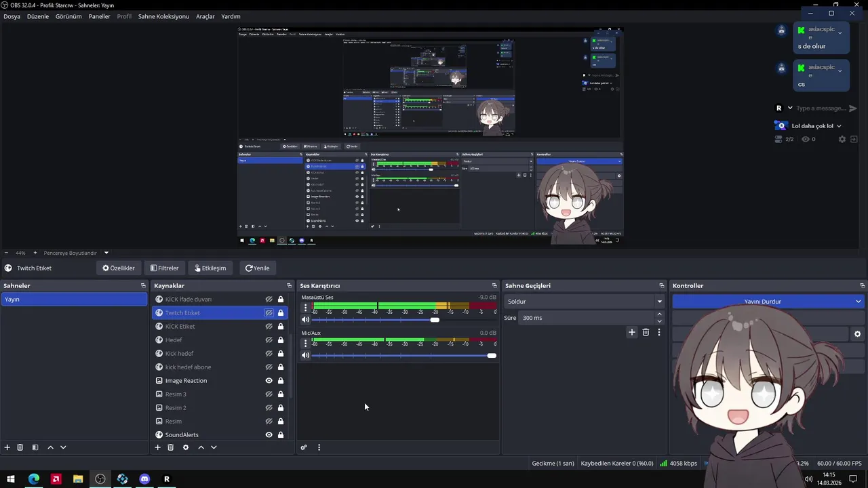The image size is (868, 488).
Task: Open the Dosya menu
Action: pyautogui.click(x=12, y=16)
